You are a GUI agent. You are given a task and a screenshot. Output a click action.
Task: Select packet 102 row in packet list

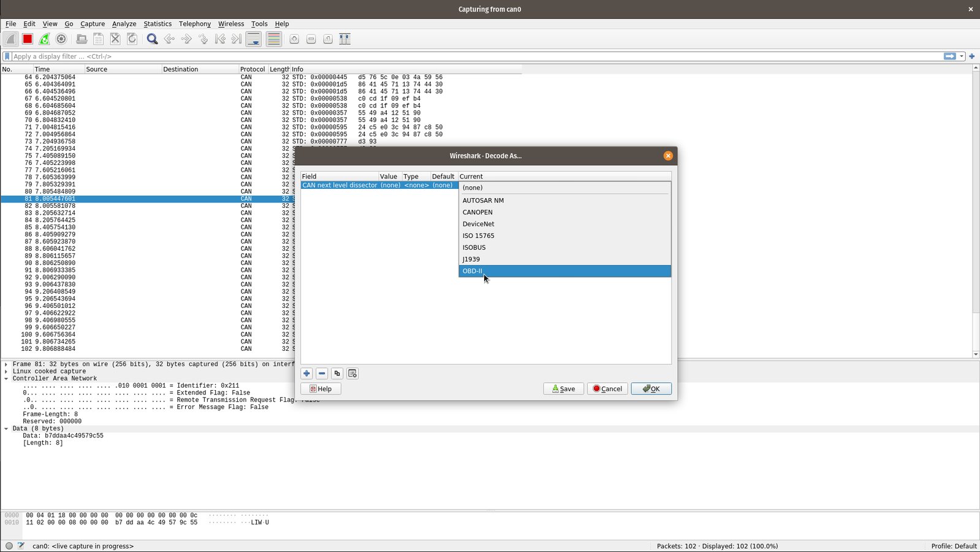148,349
